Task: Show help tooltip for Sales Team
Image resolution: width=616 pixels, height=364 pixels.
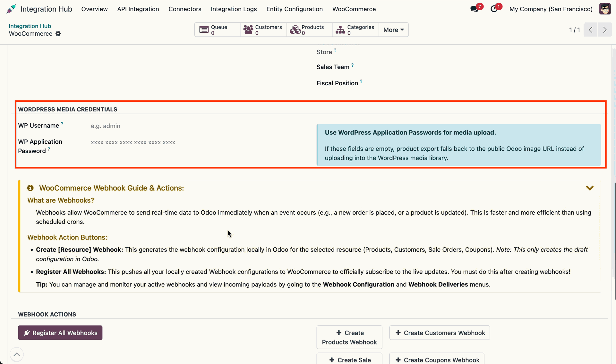Action: click(352, 65)
